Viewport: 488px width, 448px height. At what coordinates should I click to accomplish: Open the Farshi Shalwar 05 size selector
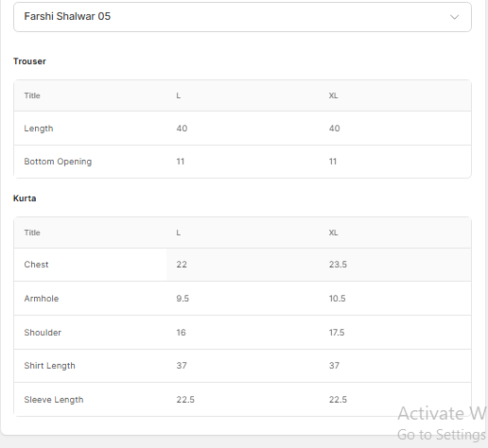click(x=242, y=17)
